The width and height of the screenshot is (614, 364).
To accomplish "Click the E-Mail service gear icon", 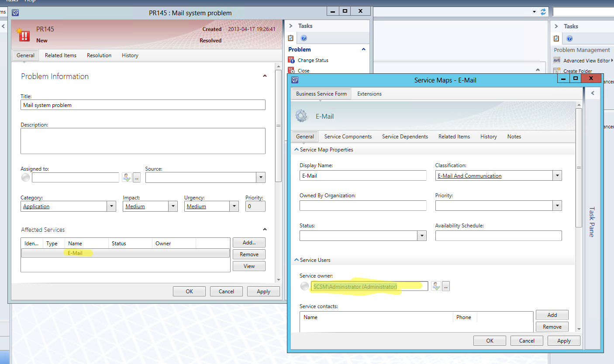I will 301,116.
